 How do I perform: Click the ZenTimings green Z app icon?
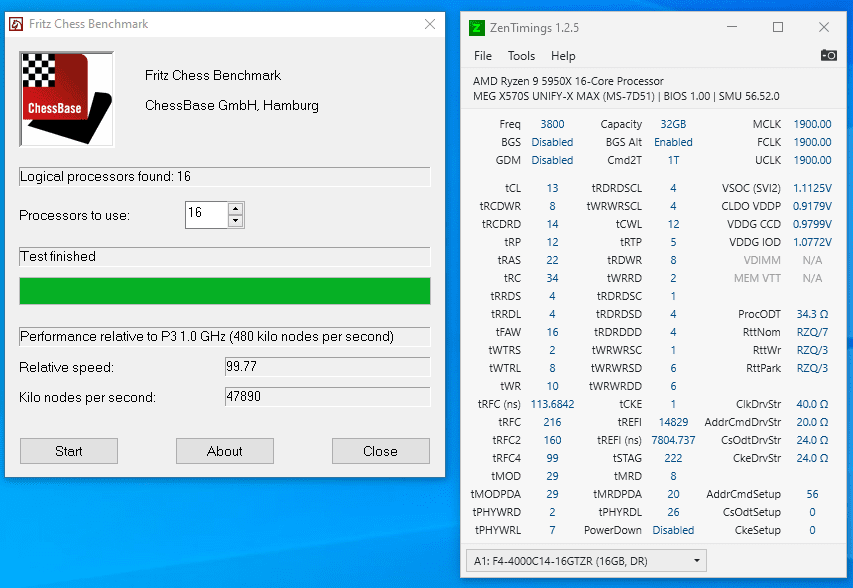[x=477, y=28]
